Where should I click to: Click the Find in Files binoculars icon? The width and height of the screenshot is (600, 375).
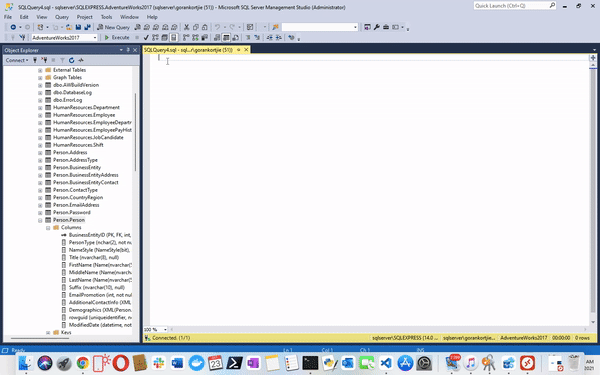275,27
